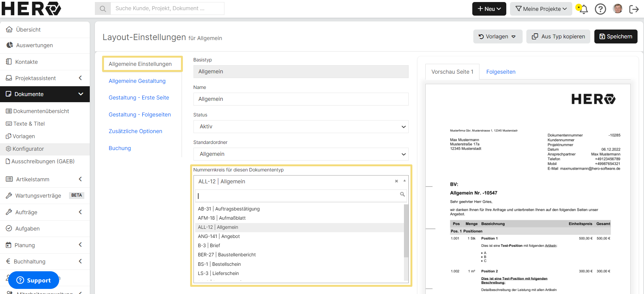Collapse the Dokumente menu chevron

(x=81, y=94)
